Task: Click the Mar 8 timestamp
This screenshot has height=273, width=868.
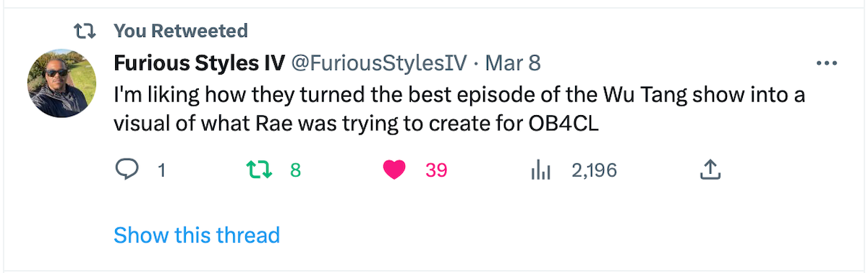Action: pos(513,64)
